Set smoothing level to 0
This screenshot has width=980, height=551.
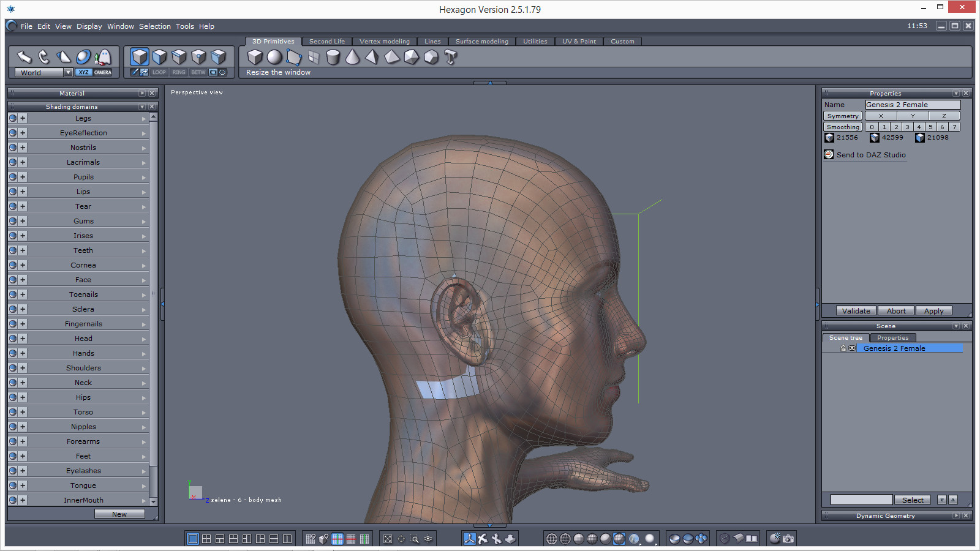[x=872, y=127]
